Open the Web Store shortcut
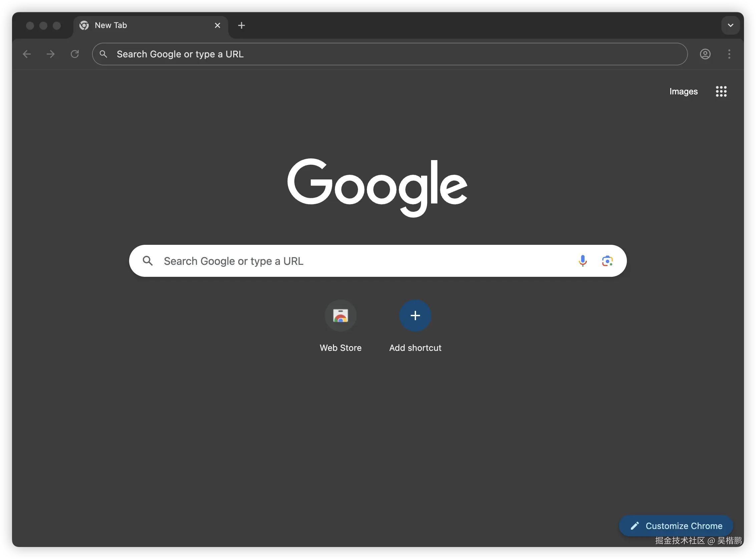This screenshot has width=756, height=559. pyautogui.click(x=340, y=316)
